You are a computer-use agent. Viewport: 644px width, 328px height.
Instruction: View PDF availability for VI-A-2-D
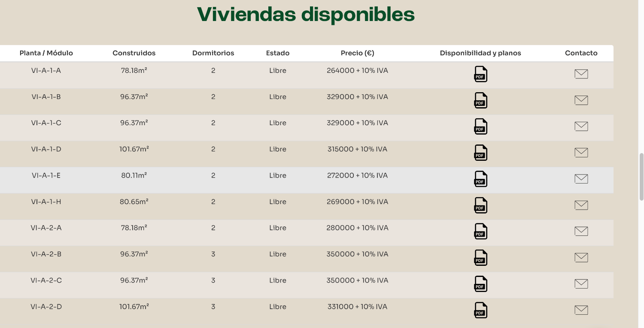coord(480,310)
